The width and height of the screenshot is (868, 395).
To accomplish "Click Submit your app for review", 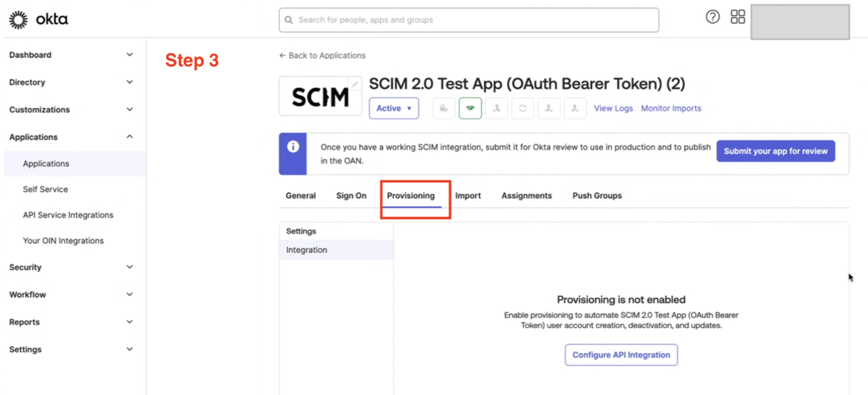I will pyautogui.click(x=775, y=151).
